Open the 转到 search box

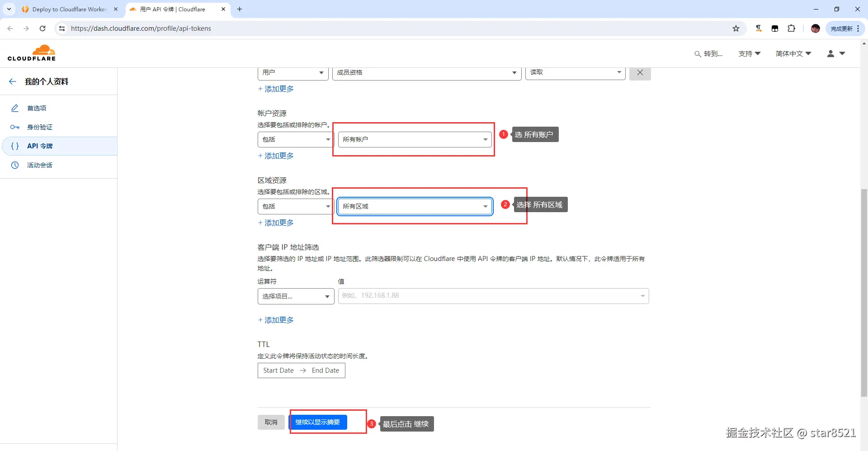[x=708, y=54]
